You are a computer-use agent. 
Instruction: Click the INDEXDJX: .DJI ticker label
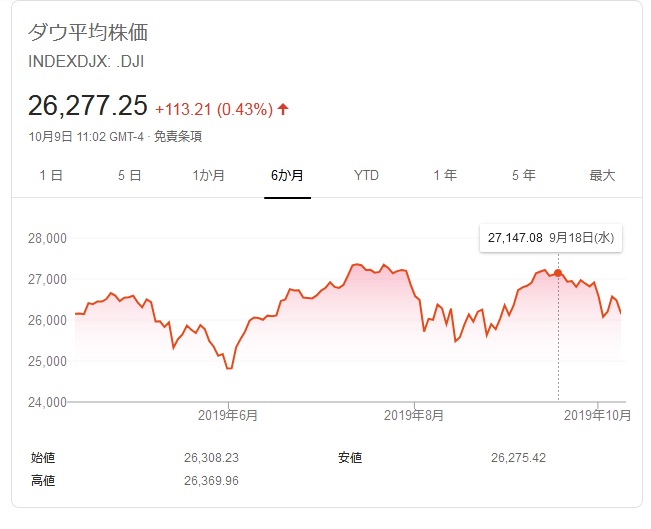click(86, 61)
